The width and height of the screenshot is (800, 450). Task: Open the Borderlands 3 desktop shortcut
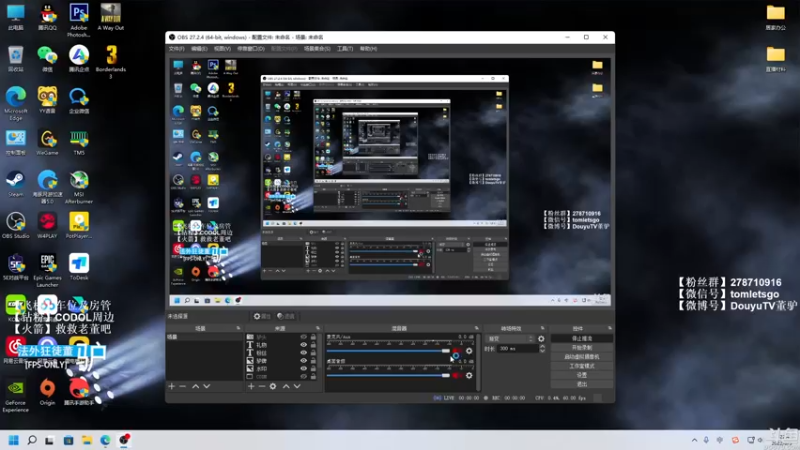(x=110, y=62)
